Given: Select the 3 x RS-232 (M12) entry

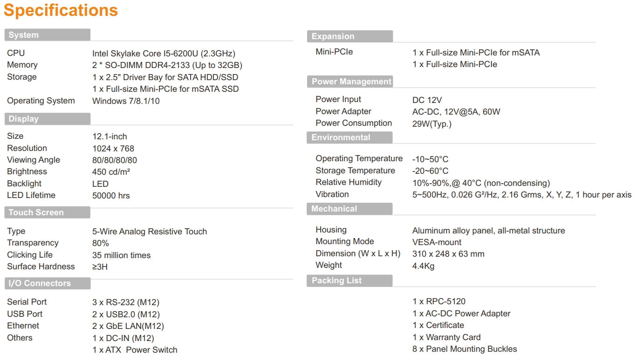Looking at the screenshot, I should click(126, 302).
